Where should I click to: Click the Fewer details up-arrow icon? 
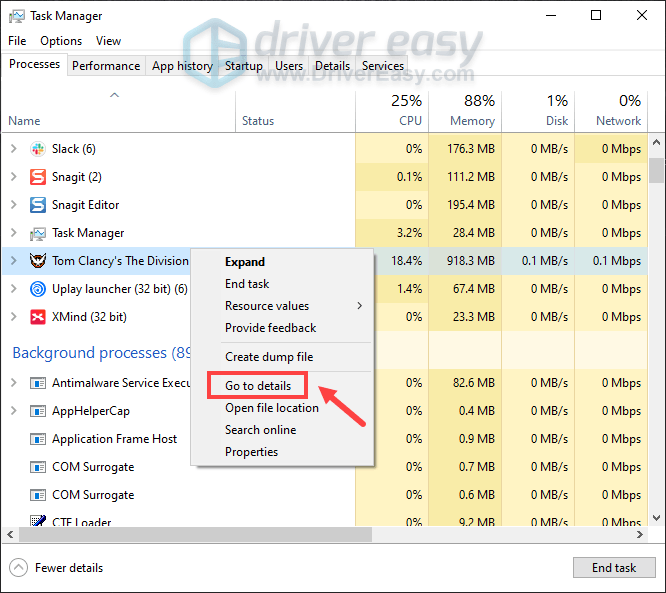click(x=18, y=568)
